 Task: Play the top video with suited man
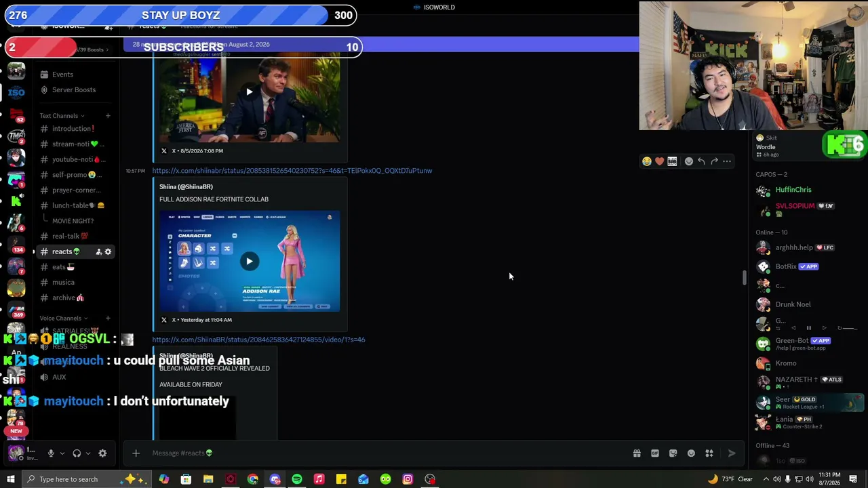tap(250, 91)
